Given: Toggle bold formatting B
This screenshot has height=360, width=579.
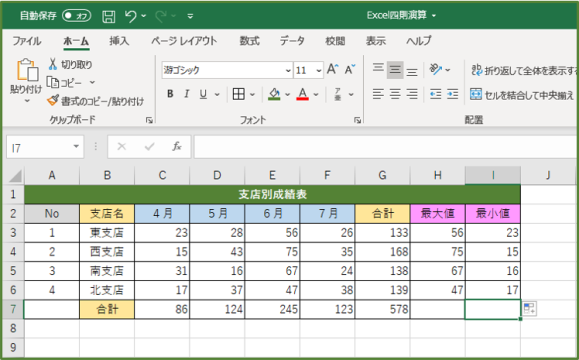Looking at the screenshot, I should (170, 94).
